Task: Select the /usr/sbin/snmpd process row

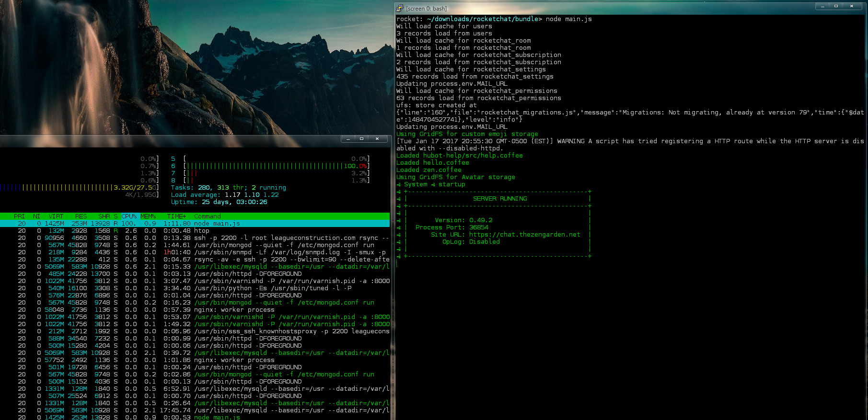Action: click(195, 252)
